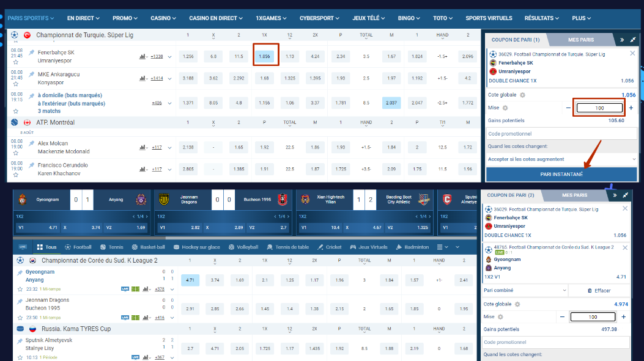Select highlighted 2.037 odds in à domicile row
The height and width of the screenshot is (361, 644).
391,103
